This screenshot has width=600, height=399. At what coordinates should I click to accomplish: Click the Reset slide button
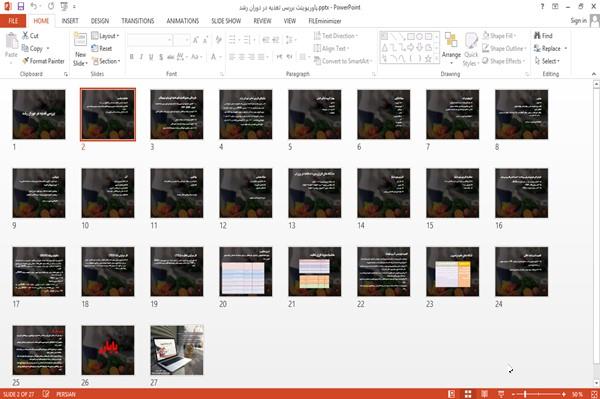click(x=102, y=48)
